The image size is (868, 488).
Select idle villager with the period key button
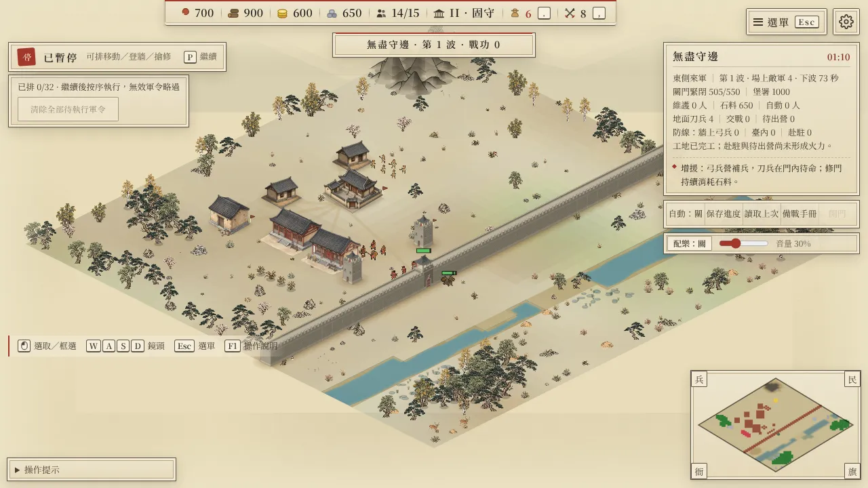(544, 13)
